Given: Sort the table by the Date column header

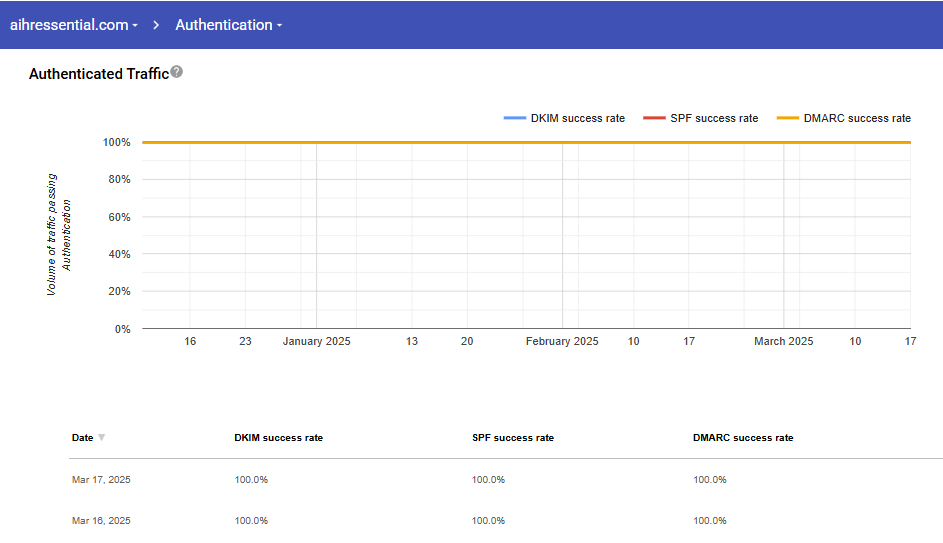Looking at the screenshot, I should point(82,438).
